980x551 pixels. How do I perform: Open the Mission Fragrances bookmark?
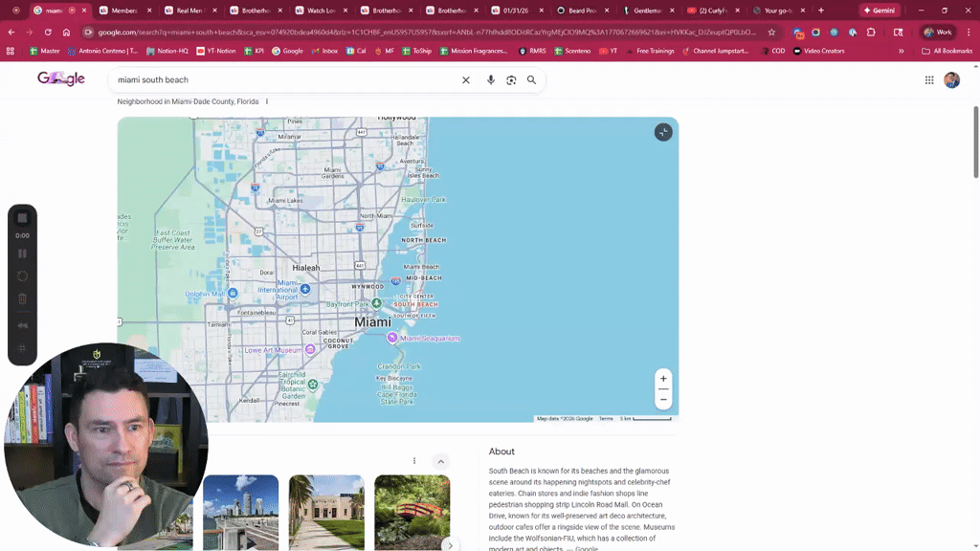[x=474, y=52]
